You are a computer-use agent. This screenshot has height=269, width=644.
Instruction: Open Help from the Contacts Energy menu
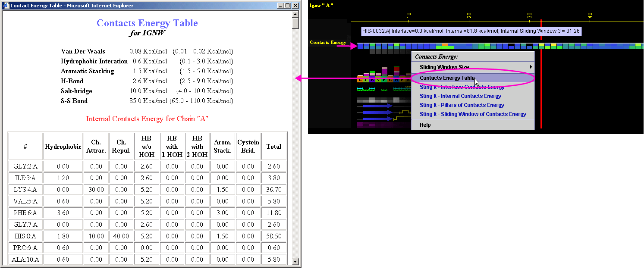tap(473, 125)
